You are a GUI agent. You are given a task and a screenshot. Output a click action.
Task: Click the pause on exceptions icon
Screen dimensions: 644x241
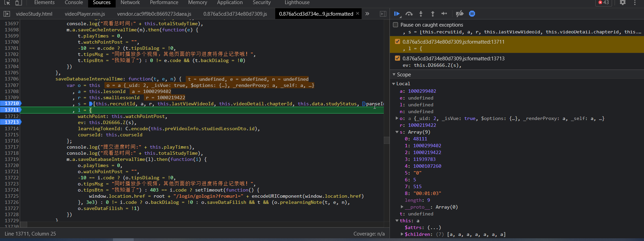tap(472, 14)
